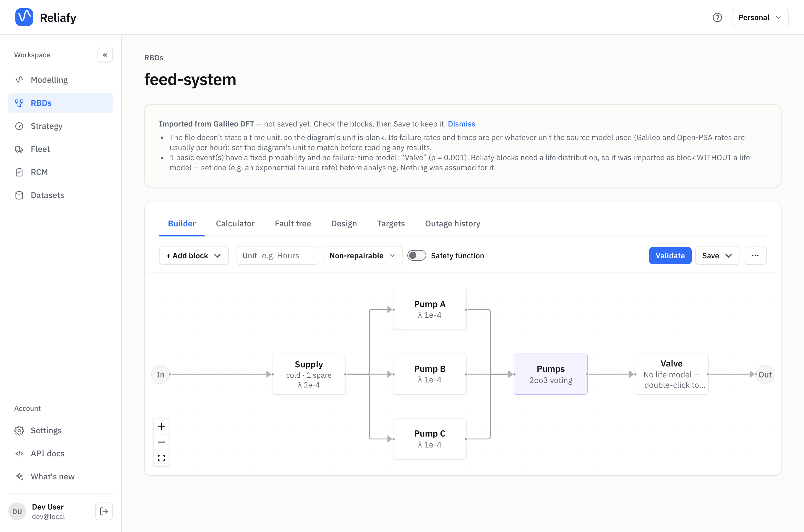Fit the diagram to view
This screenshot has height=532, width=804.
(x=161, y=458)
